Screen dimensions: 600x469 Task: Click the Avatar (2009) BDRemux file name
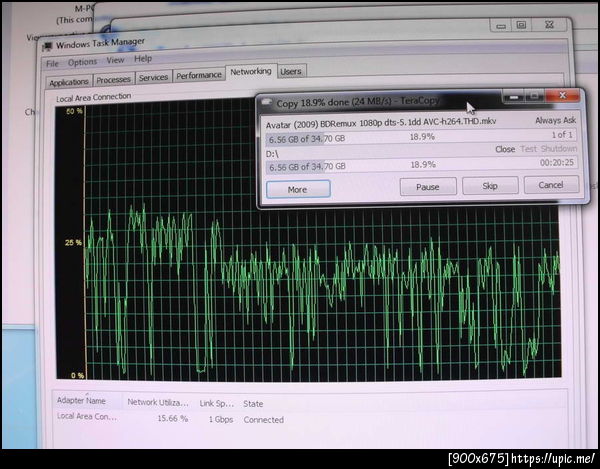click(381, 123)
